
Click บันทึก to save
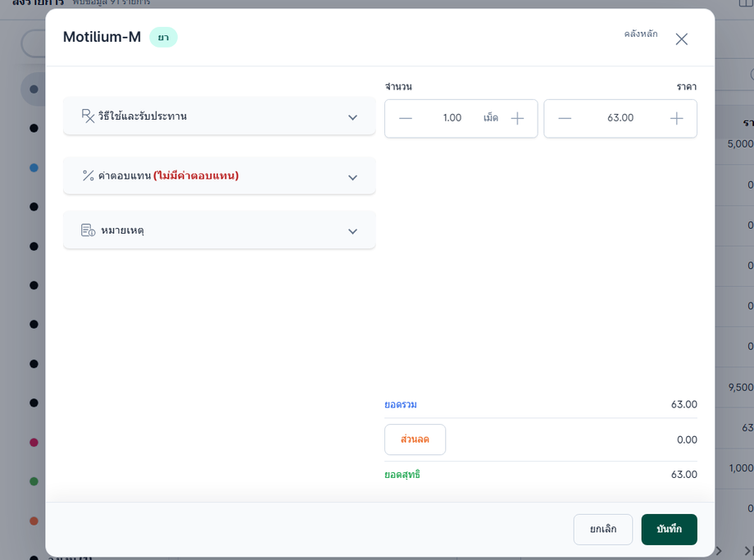(669, 529)
